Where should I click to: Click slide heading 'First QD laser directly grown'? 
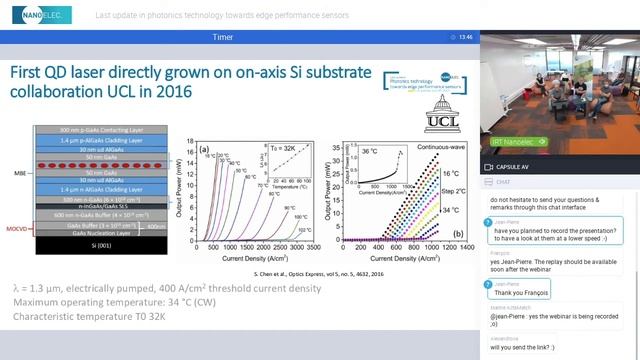(191, 82)
